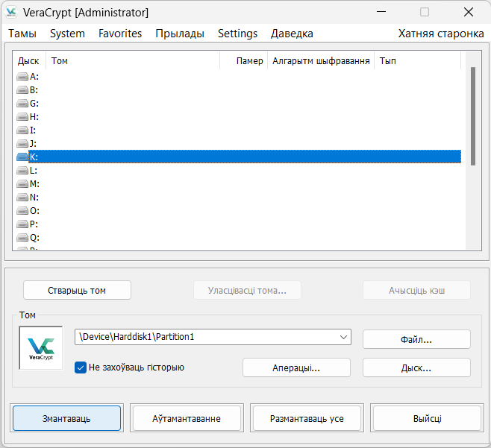
Task: Select drive letter text 'L:'
Action: point(34,171)
